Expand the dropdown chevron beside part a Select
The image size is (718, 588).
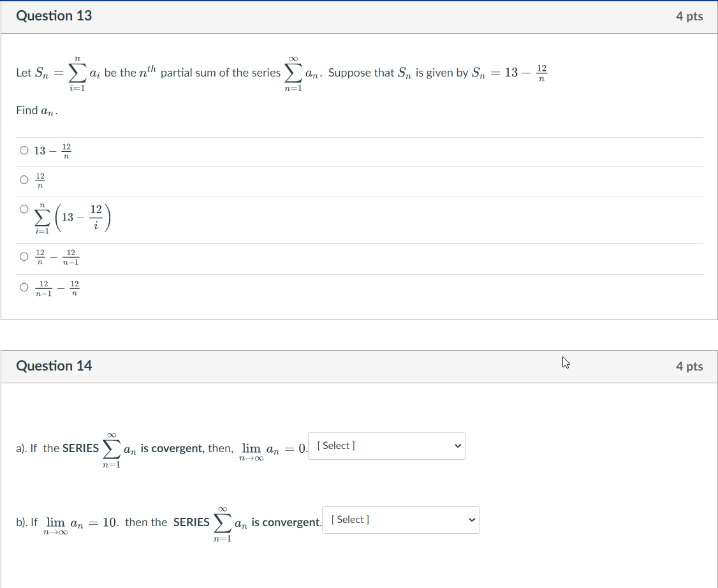tap(457, 446)
